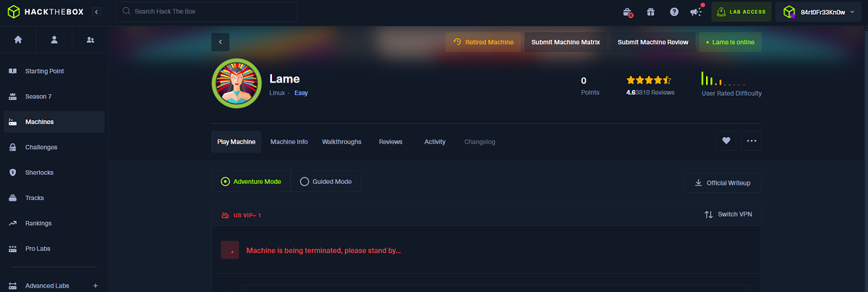This screenshot has height=292, width=868.
Task: Switch to Machine Info tab
Action: (289, 141)
